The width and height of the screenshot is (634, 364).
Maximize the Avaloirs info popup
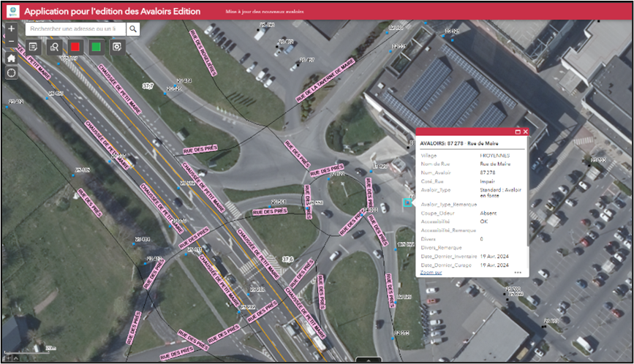(x=518, y=132)
